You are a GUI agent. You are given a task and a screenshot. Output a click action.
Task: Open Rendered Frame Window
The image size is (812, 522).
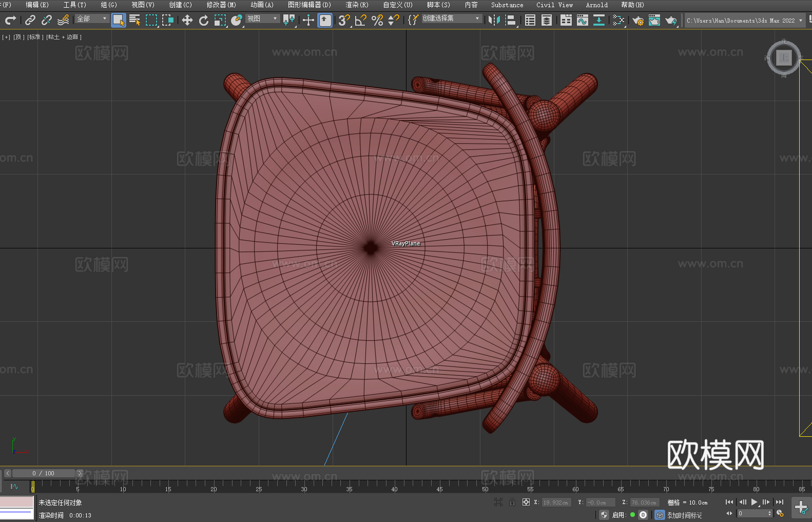[x=654, y=20]
